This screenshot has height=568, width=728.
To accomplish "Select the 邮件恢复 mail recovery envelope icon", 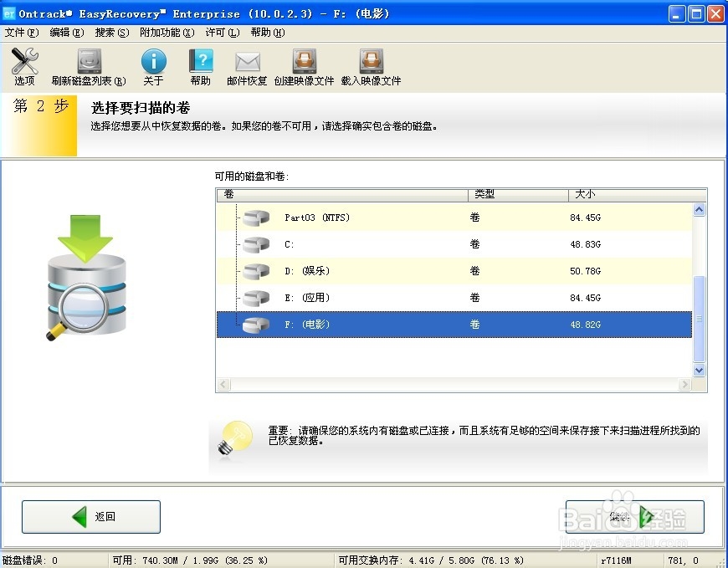I will 248,62.
